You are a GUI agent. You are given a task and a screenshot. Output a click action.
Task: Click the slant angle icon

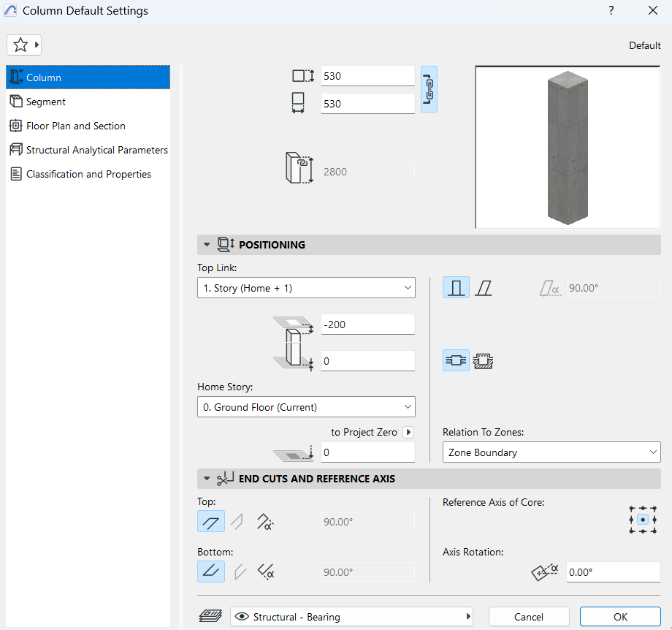click(x=550, y=288)
